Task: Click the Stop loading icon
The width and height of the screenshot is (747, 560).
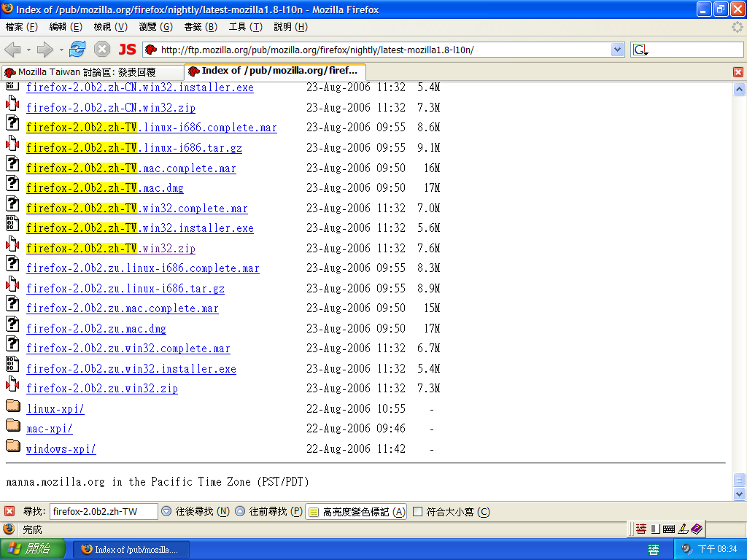Action: click(x=102, y=49)
